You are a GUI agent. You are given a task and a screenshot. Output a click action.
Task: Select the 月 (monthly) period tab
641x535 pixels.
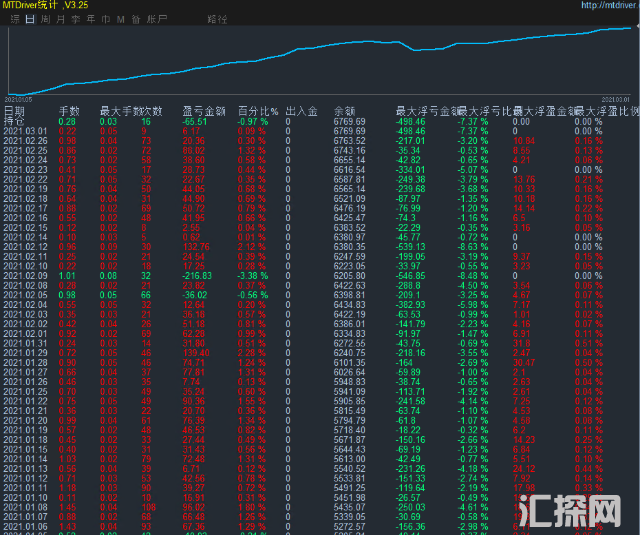coord(61,19)
